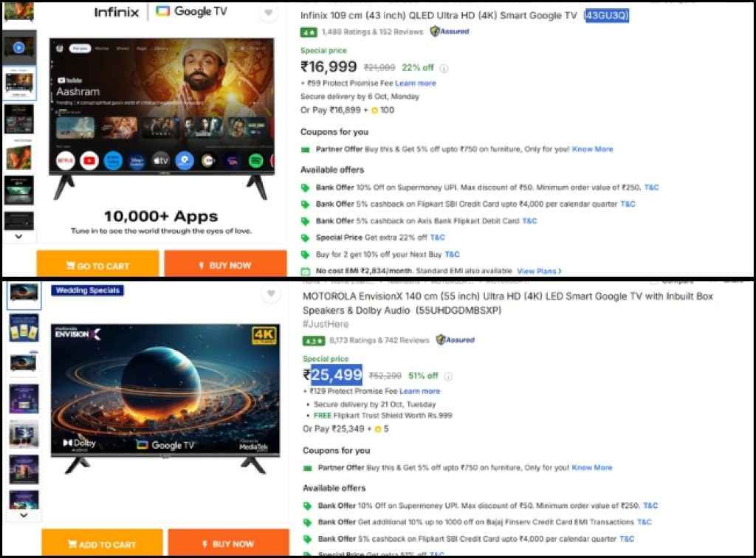This screenshot has width=756, height=558.
Task: Play the Infinix product video thumbnail
Action: click(18, 48)
